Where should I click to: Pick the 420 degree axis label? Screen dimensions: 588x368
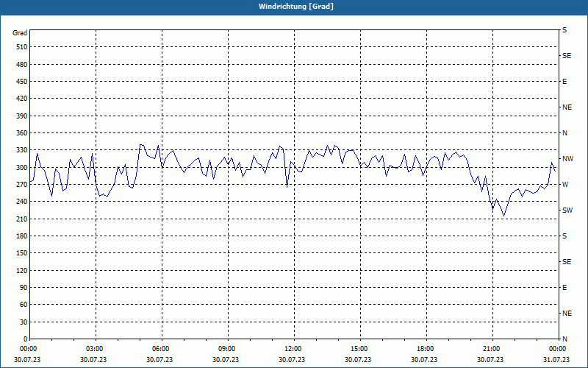21,99
